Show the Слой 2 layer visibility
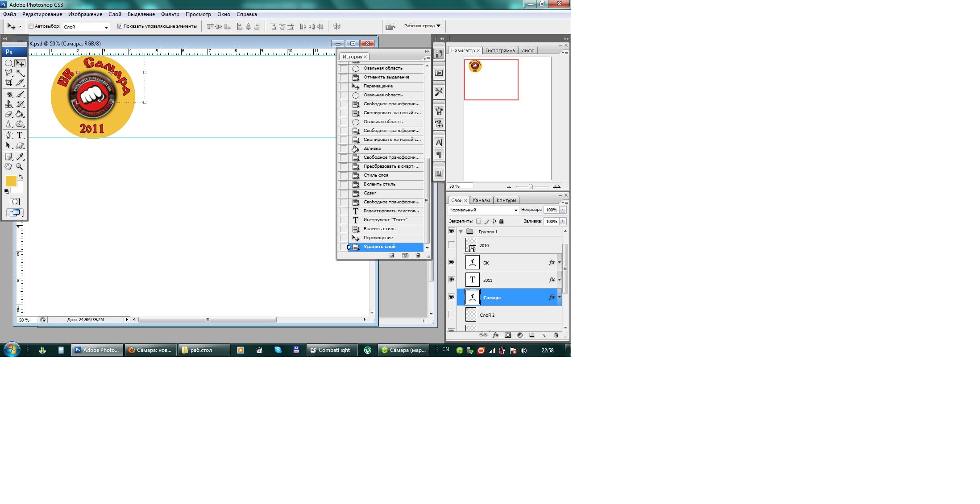 click(451, 314)
